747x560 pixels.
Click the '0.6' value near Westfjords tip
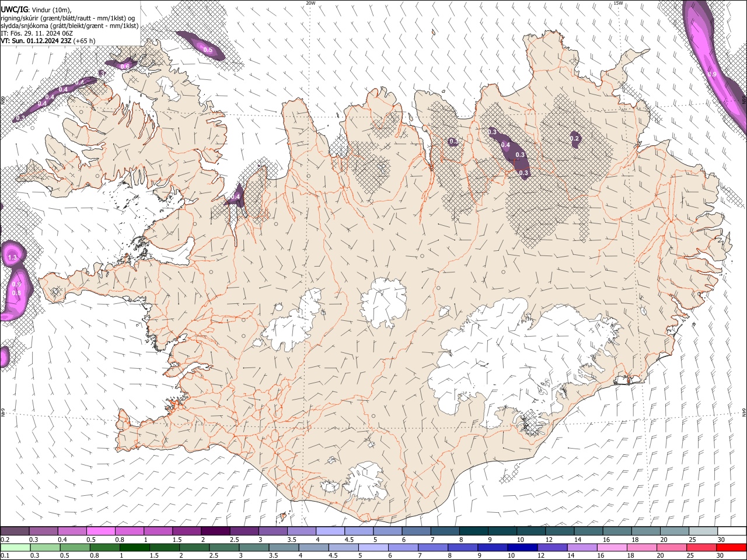coord(125,66)
